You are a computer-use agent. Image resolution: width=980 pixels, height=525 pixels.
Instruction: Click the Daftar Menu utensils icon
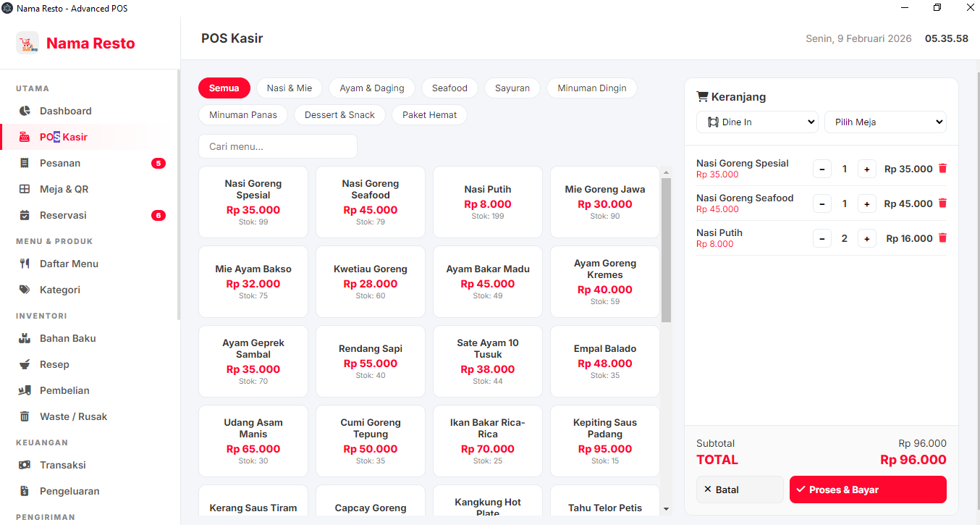pos(25,264)
